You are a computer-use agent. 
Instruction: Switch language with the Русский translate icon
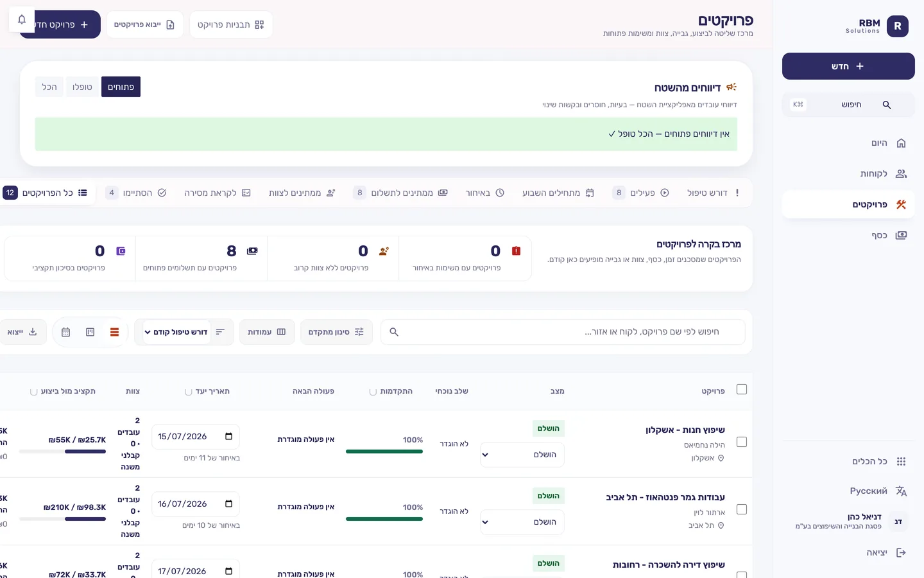pos(901,491)
